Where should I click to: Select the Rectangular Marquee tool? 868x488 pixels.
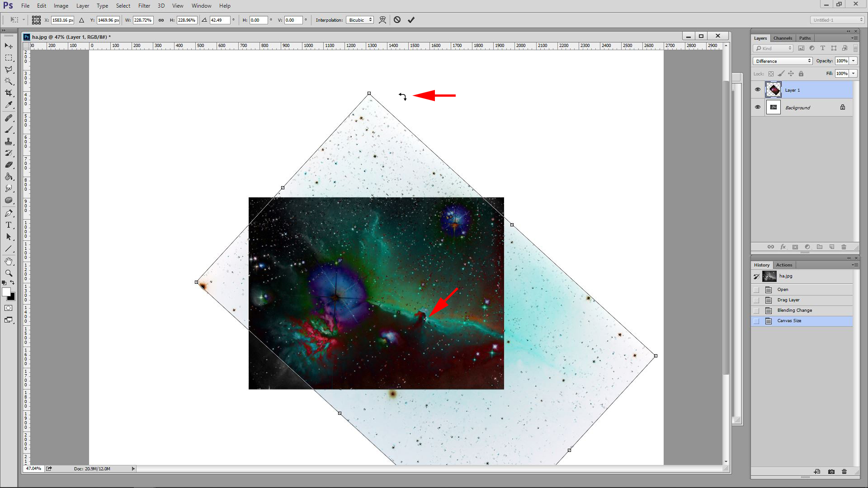point(9,58)
